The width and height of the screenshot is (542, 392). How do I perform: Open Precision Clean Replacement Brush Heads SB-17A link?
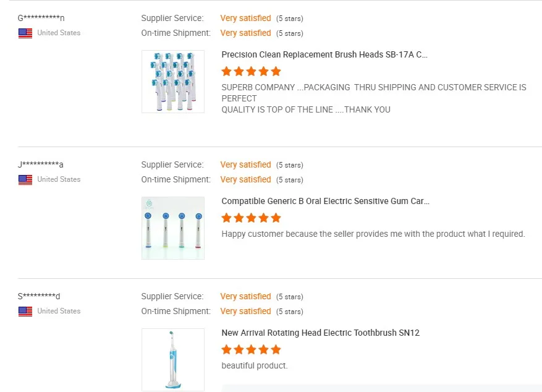[324, 54]
